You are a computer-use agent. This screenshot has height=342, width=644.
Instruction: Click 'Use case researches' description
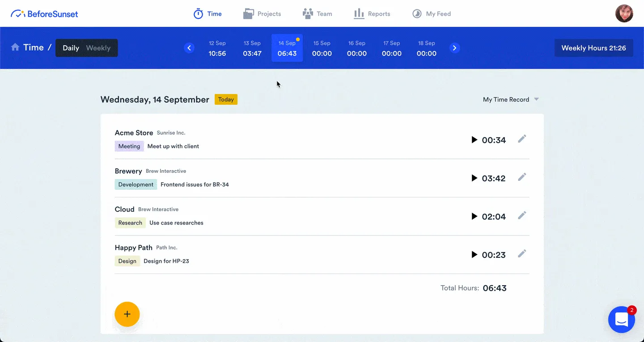click(176, 223)
